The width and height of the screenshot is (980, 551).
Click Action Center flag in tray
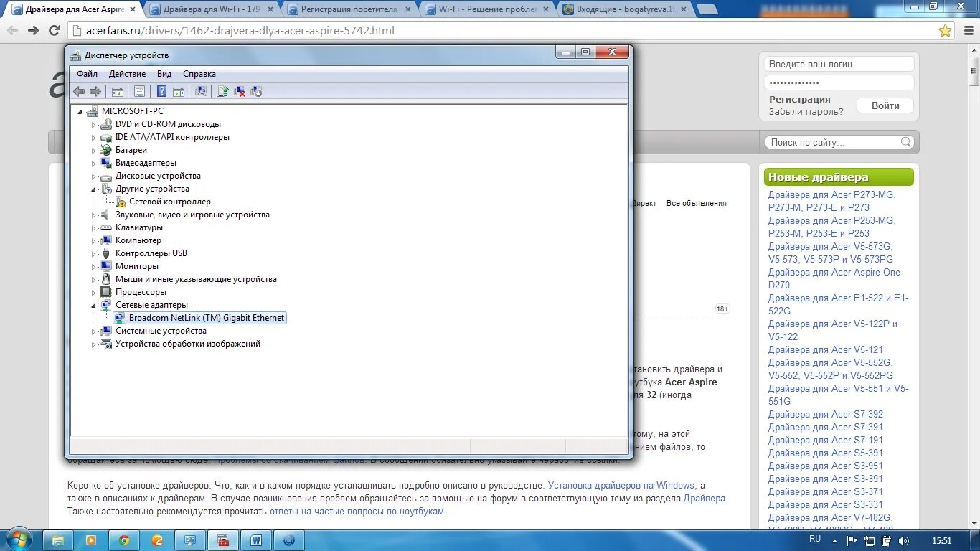(x=852, y=540)
